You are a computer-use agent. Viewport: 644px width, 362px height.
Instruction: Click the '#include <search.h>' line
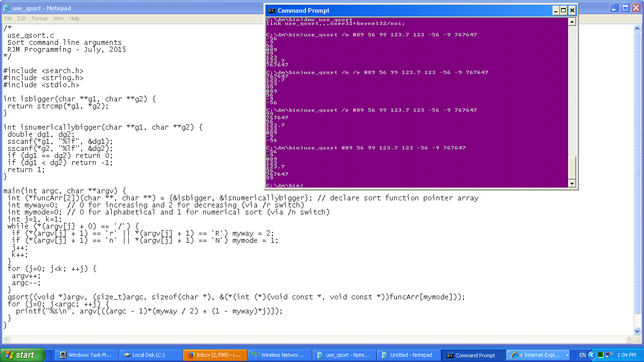point(43,71)
